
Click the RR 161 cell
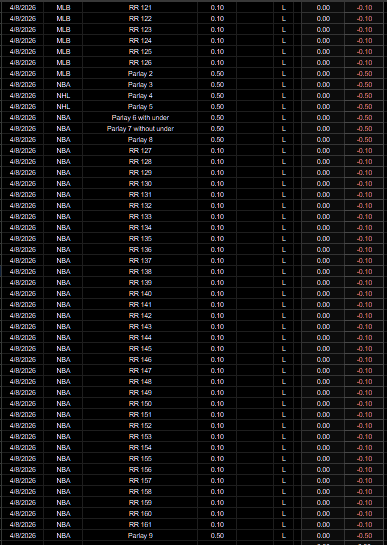pyautogui.click(x=140, y=525)
